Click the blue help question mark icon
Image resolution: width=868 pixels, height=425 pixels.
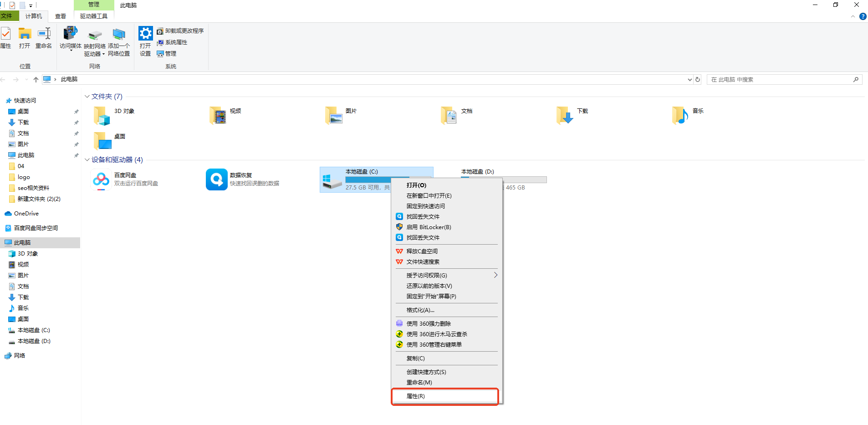[863, 16]
